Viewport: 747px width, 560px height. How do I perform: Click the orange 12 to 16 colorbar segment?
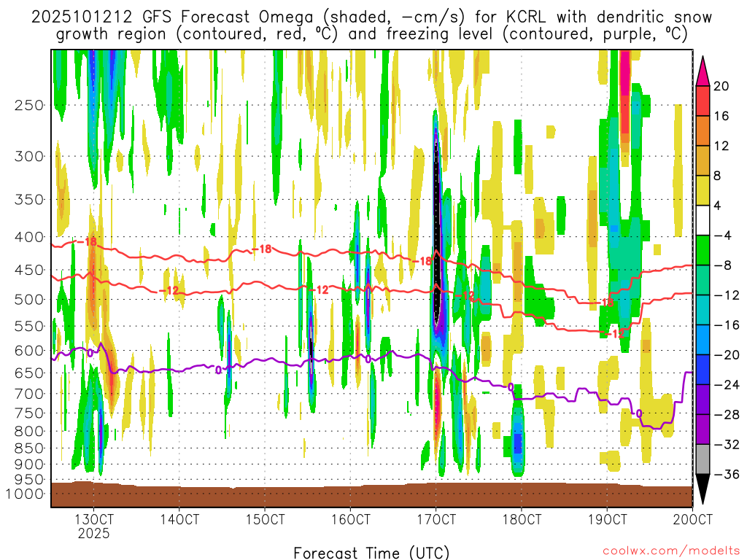pyautogui.click(x=703, y=131)
